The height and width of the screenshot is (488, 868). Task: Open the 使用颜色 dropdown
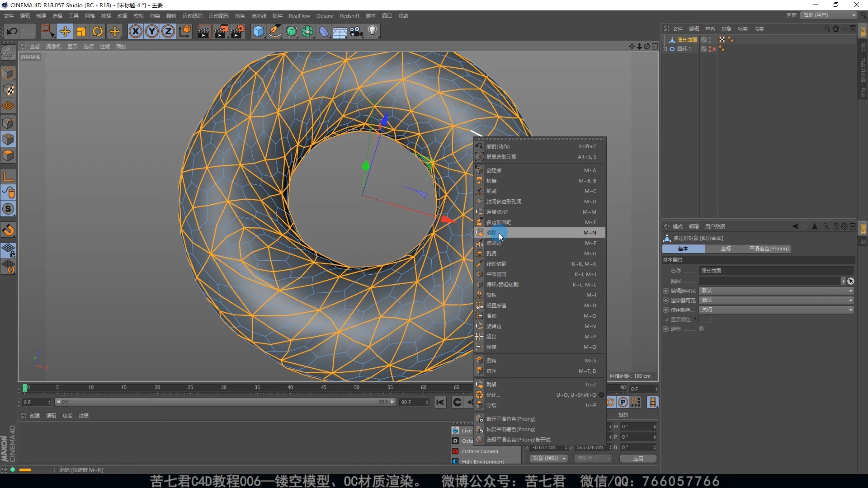(x=776, y=310)
